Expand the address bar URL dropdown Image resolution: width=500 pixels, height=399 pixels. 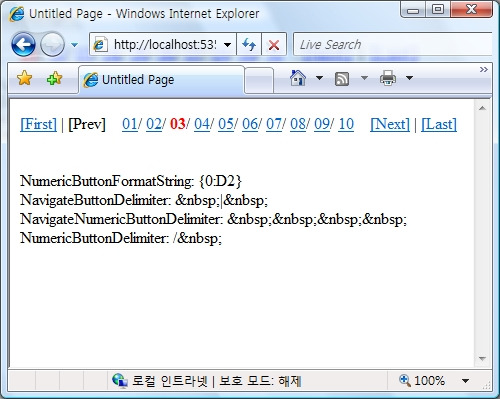(x=228, y=45)
